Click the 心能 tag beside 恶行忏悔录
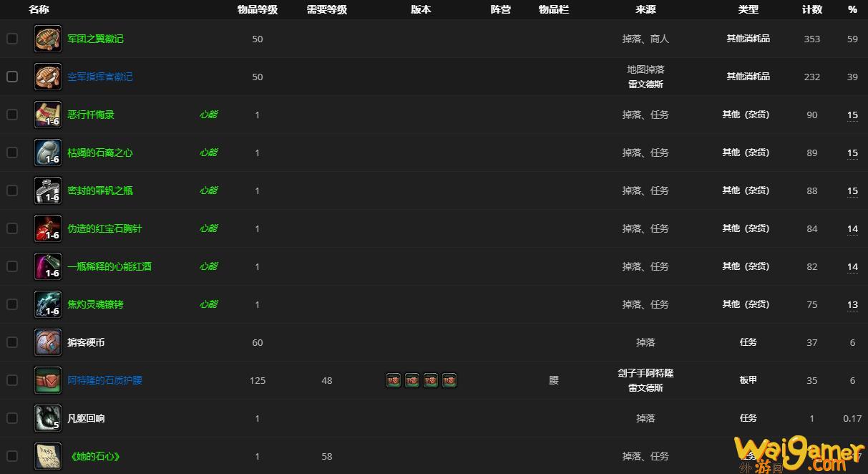Screen dimensions: 868x474 point(208,115)
